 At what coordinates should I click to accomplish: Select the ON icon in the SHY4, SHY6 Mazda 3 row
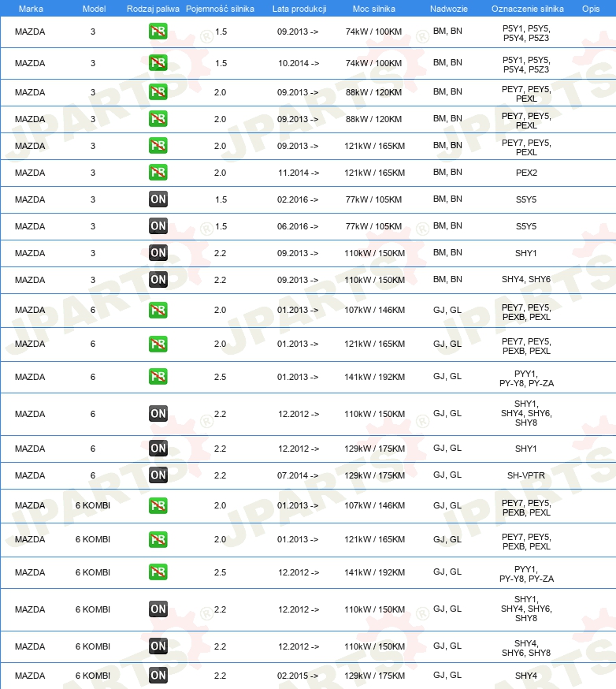point(158,280)
